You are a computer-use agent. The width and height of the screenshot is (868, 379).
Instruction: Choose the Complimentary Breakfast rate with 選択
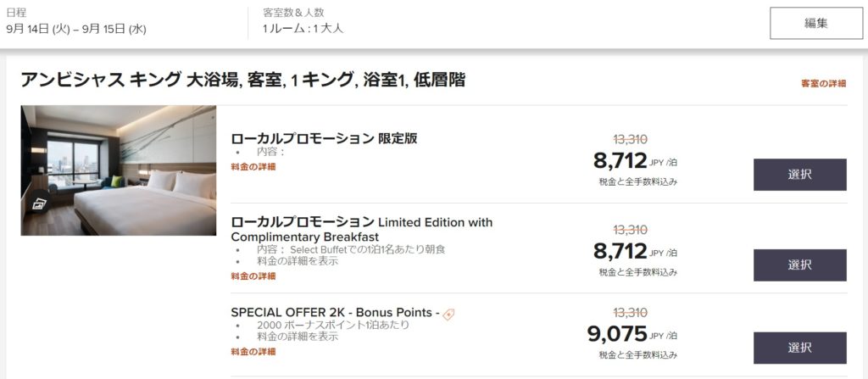799,265
